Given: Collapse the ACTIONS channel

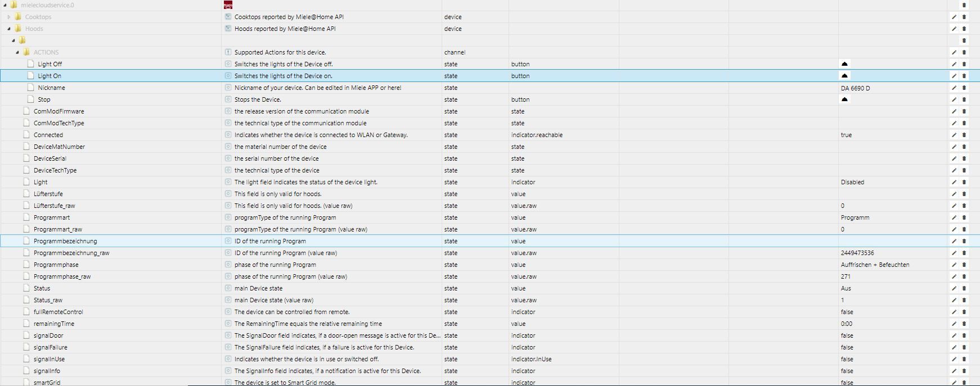Looking at the screenshot, I should click(17, 52).
